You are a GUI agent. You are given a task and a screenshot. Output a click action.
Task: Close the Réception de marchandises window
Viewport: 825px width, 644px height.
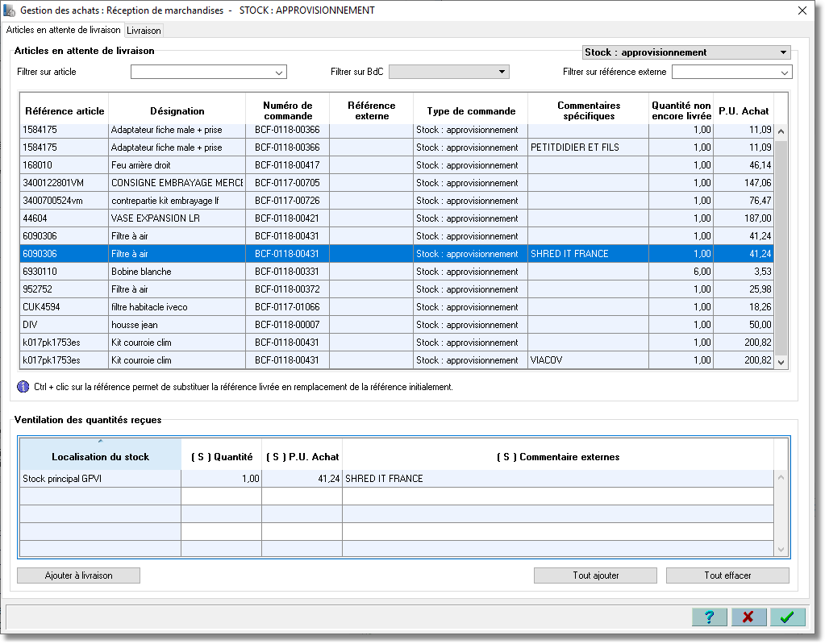pyautogui.click(x=802, y=10)
